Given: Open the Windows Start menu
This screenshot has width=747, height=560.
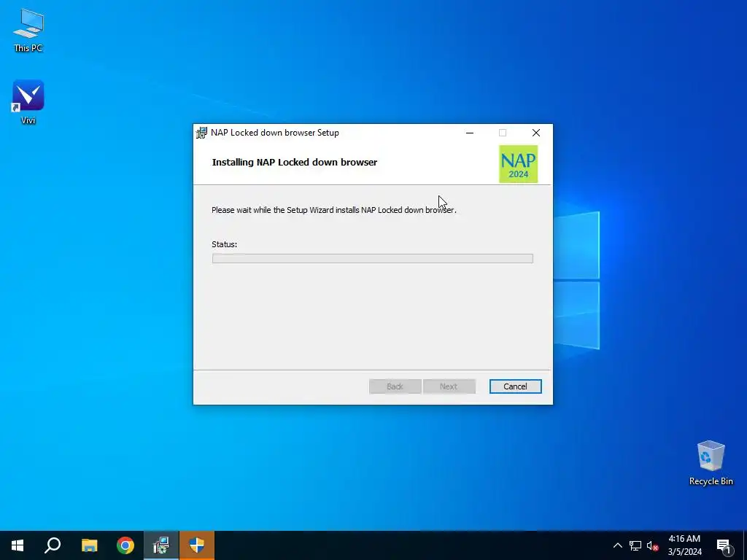Looking at the screenshot, I should [x=18, y=545].
